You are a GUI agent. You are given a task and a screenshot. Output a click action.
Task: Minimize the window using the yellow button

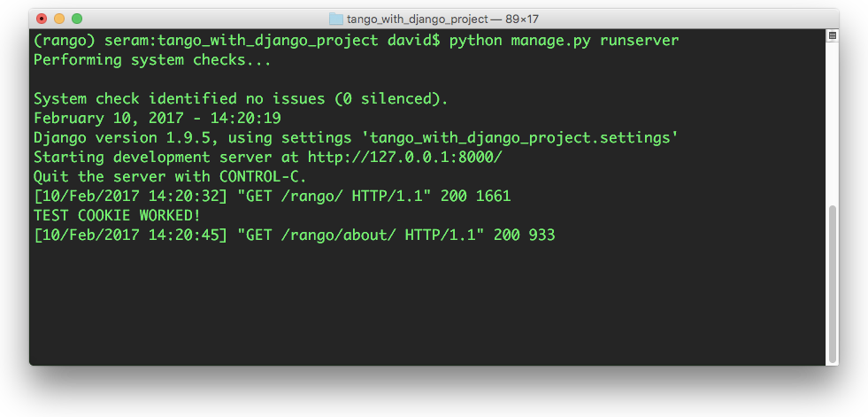pos(59,19)
